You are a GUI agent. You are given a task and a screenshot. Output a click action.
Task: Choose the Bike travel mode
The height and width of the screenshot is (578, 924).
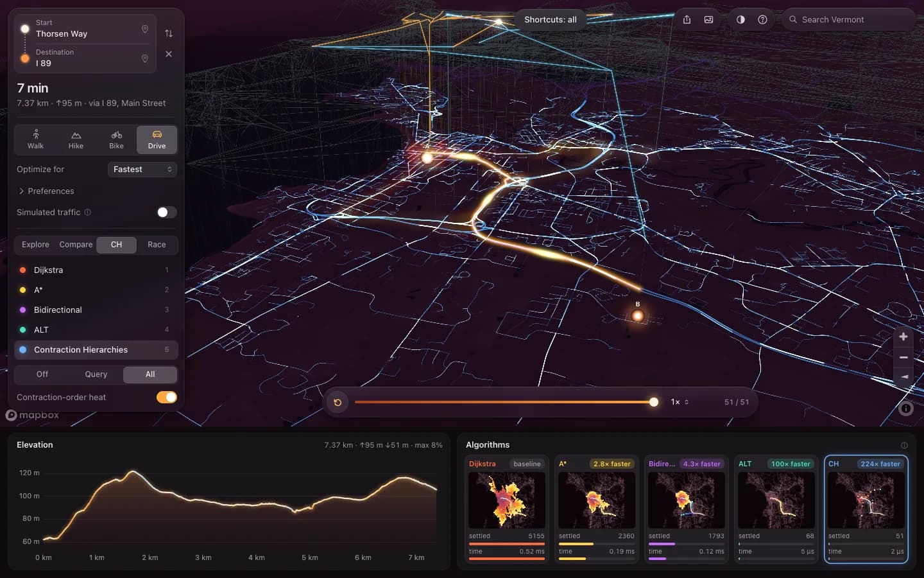point(116,139)
